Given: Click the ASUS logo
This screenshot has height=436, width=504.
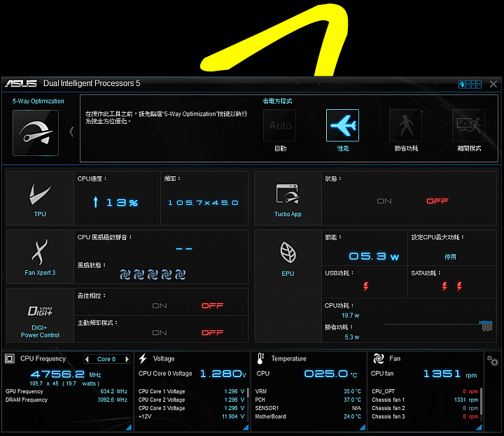Looking at the screenshot, I should (x=21, y=83).
